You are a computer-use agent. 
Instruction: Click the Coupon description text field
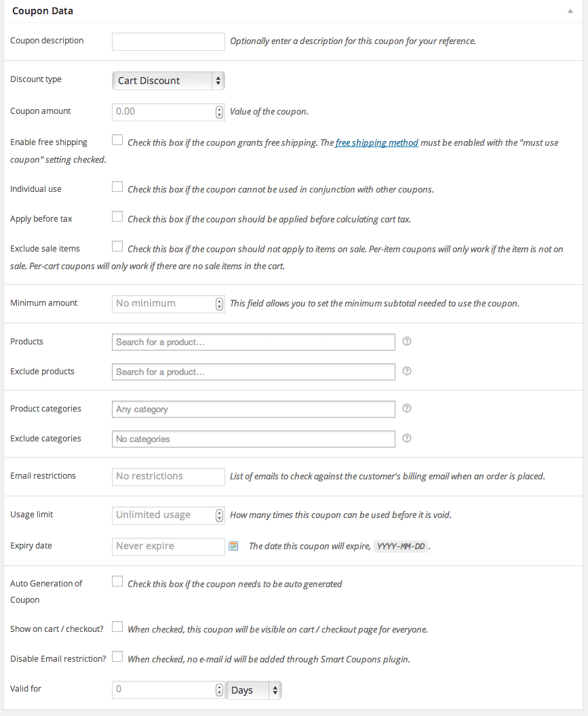click(x=168, y=41)
